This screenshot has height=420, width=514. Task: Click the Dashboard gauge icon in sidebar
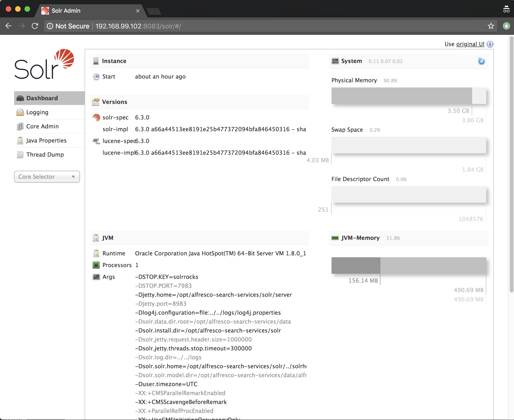20,98
